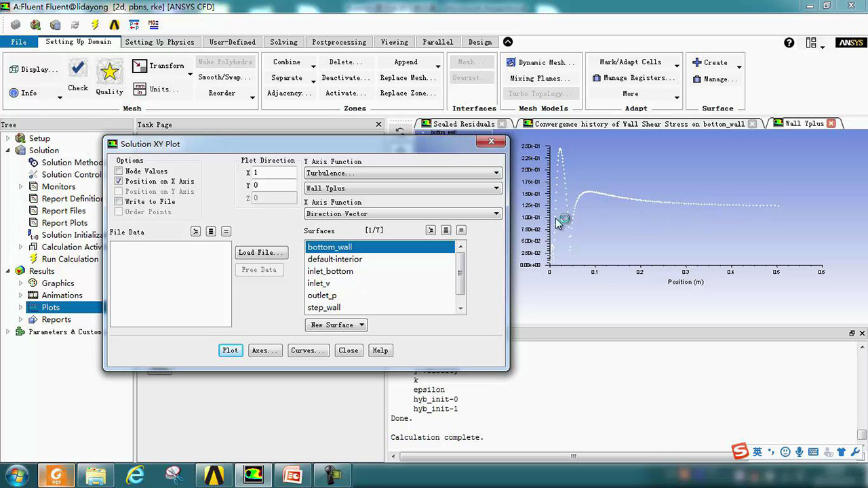Close the Wall Yplus graphics tab
This screenshot has width=868, height=488.
831,123
